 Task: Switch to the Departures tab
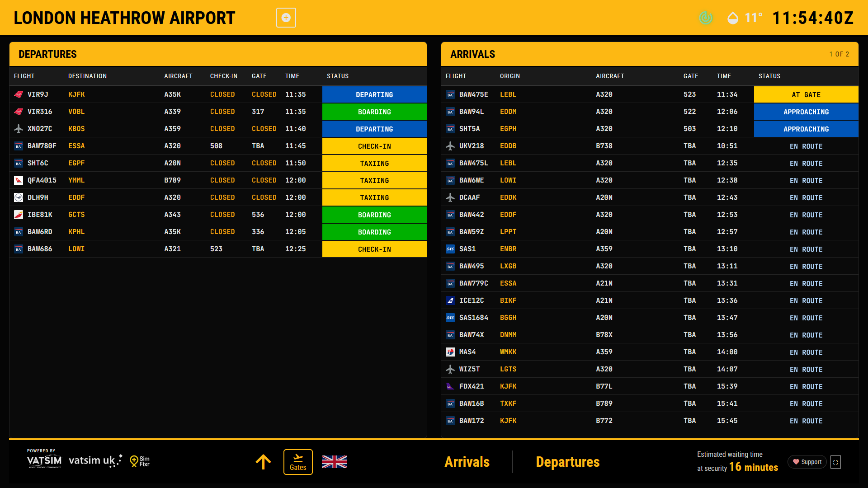(x=567, y=462)
